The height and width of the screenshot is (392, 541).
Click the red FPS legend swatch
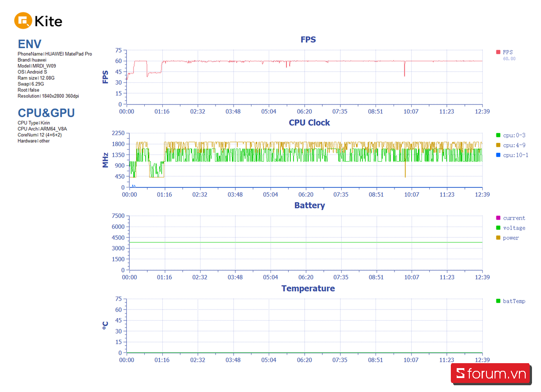point(498,52)
